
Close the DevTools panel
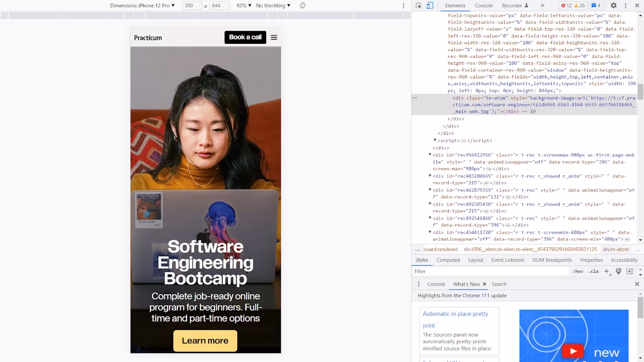click(637, 6)
